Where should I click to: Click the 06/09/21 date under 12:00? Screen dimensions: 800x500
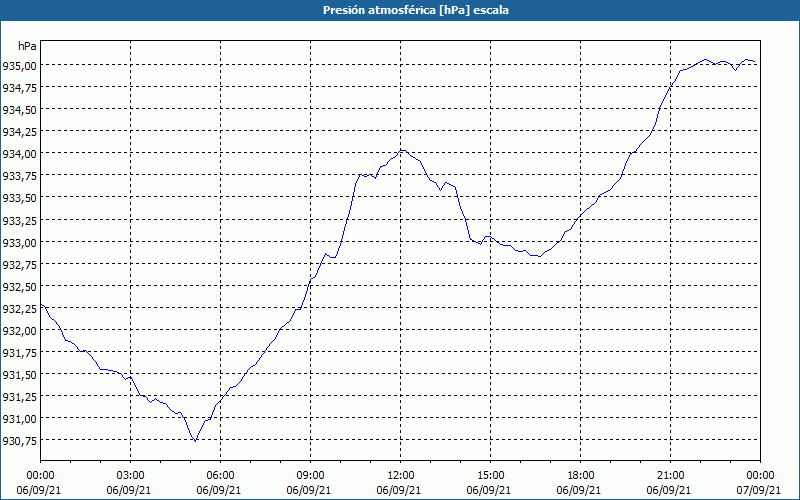(x=398, y=490)
